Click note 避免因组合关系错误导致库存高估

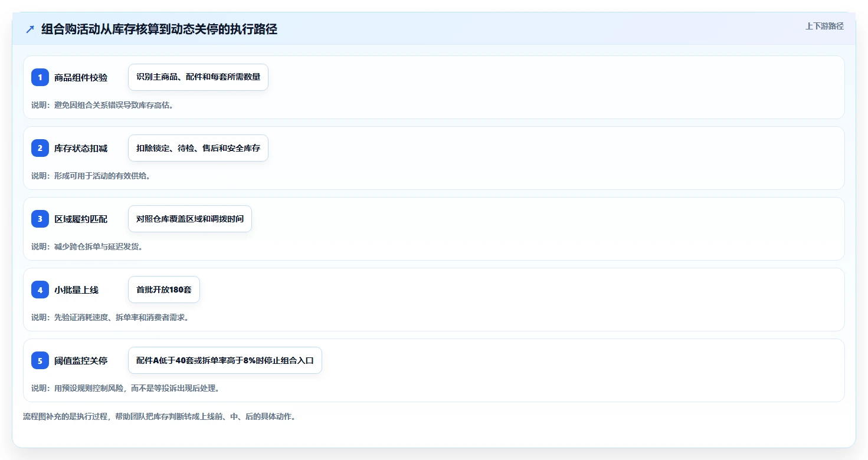(x=102, y=105)
